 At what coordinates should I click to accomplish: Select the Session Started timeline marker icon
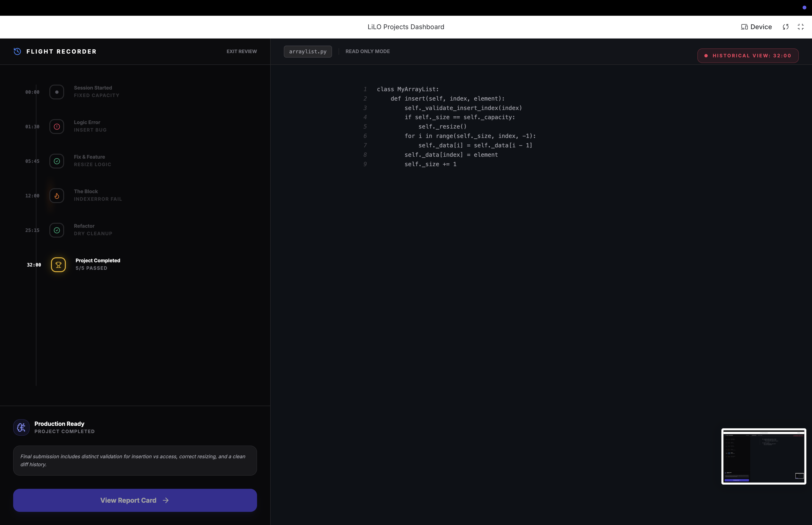[57, 92]
